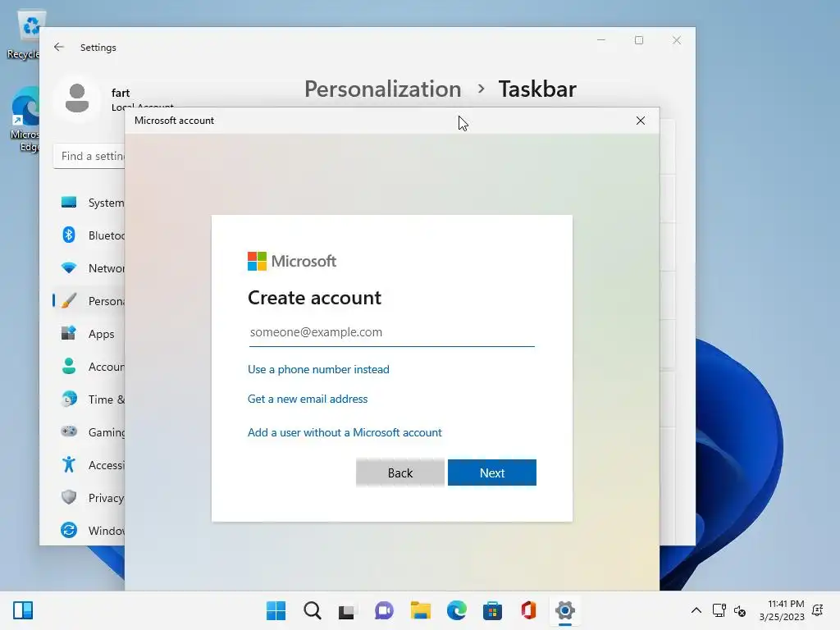The width and height of the screenshot is (840, 630).
Task: Open Privacy & security in the Settings sidebar
Action: 89,498
